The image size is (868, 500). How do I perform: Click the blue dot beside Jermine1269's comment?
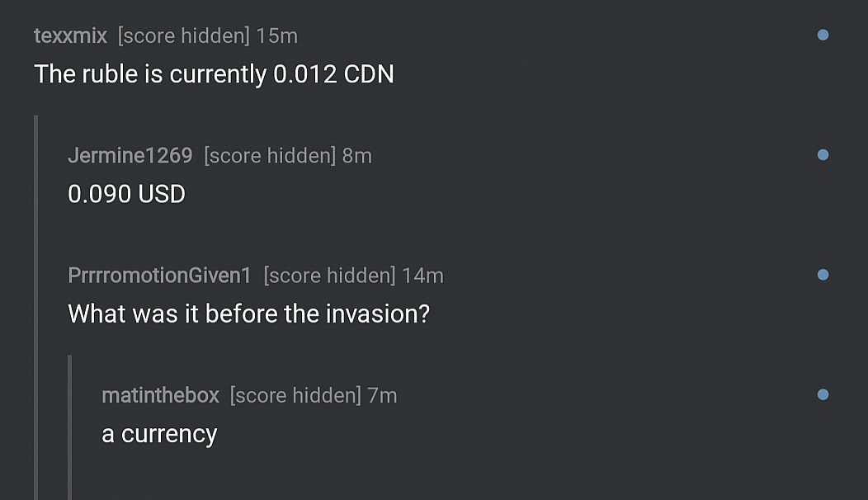point(822,155)
